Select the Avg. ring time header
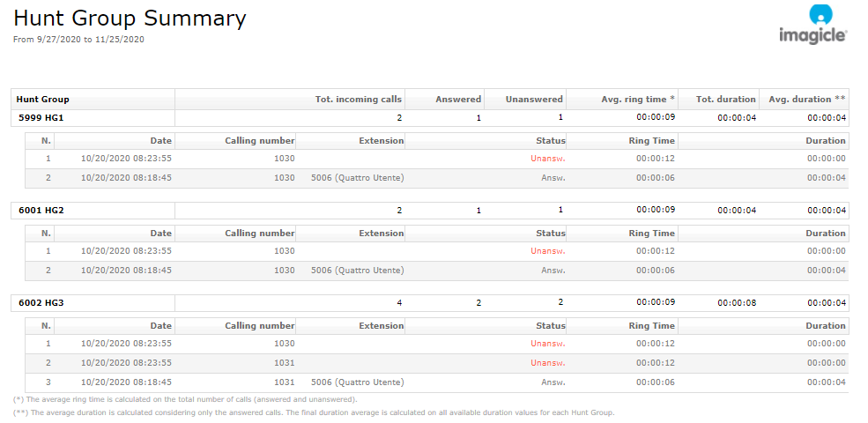 pos(638,100)
